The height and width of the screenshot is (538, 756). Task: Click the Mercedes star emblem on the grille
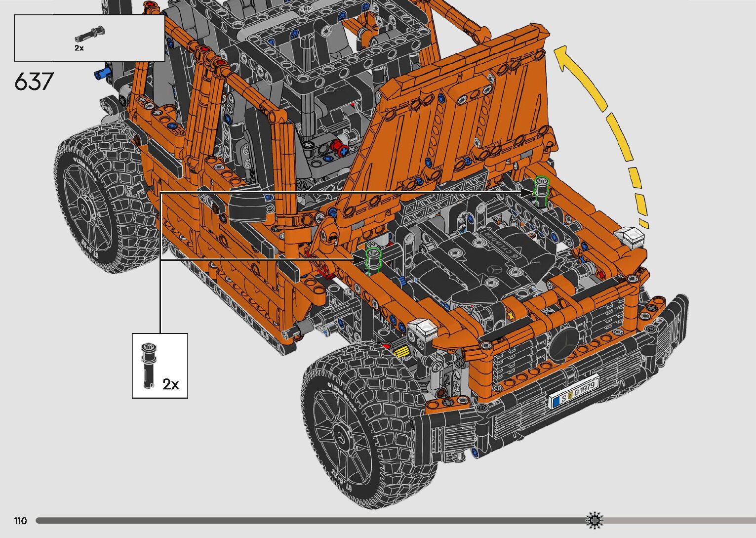point(565,343)
